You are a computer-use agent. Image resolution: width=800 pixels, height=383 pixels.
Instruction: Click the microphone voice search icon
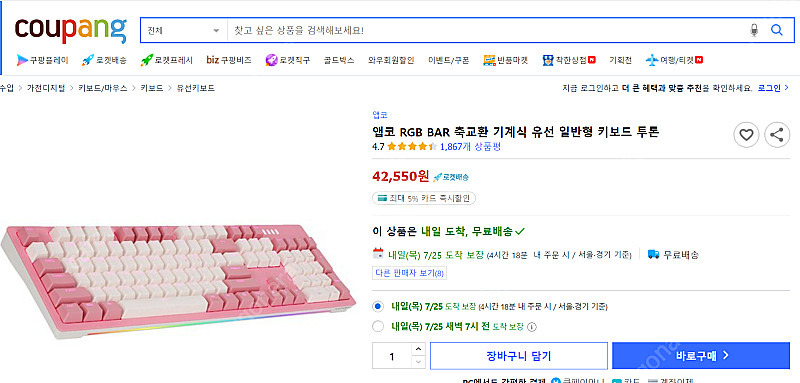click(754, 30)
